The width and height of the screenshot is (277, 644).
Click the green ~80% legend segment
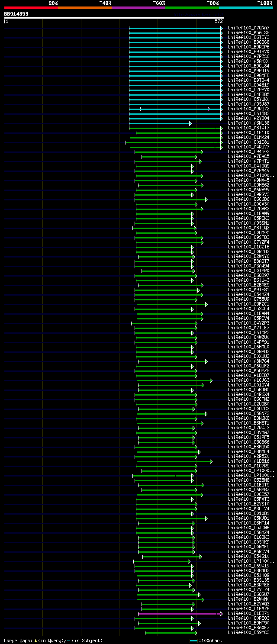(x=192, y=7)
